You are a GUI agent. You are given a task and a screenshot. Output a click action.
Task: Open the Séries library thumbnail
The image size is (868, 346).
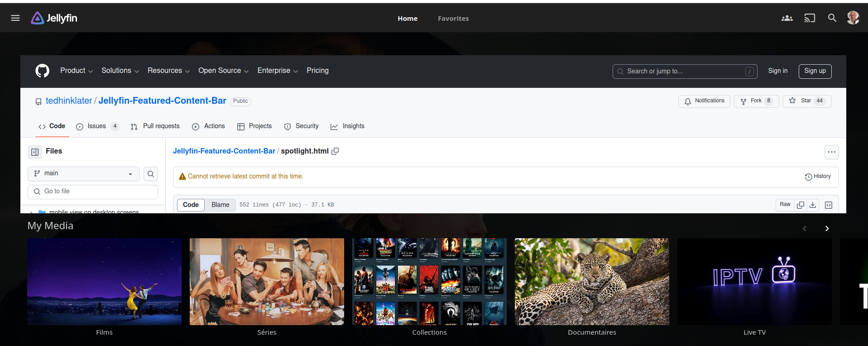tap(267, 282)
